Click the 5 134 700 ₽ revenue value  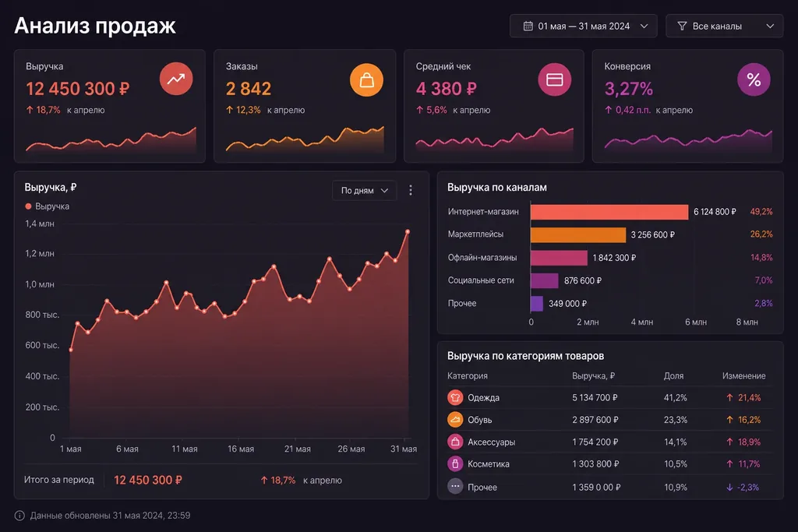(595, 398)
